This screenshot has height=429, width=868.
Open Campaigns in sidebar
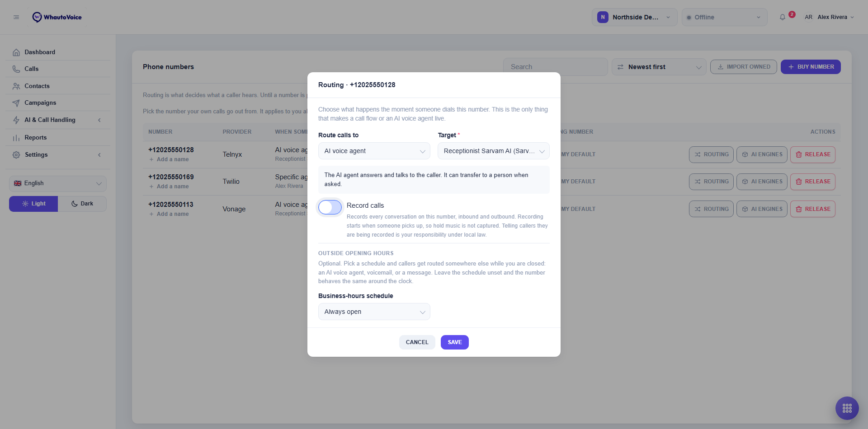(x=58, y=103)
